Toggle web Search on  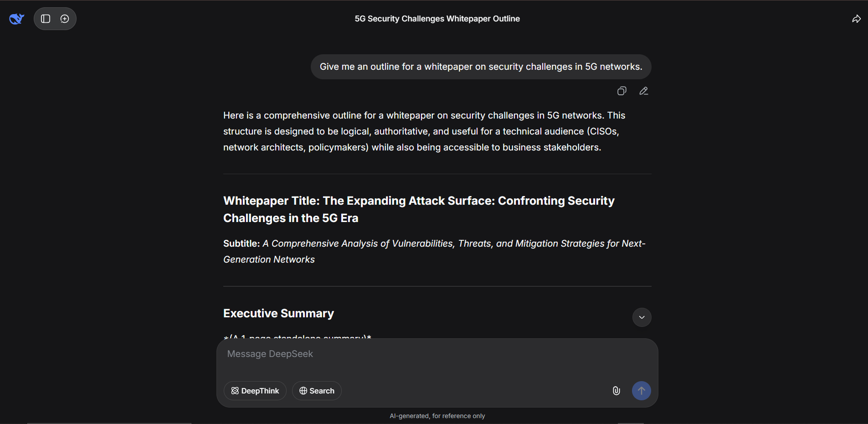[x=317, y=391]
